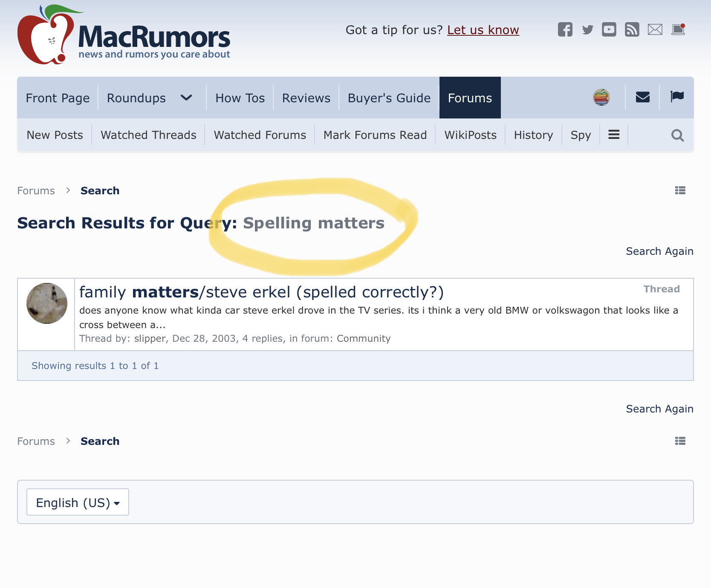Click the laptop notification icon in header
711x588 pixels.
tap(678, 29)
